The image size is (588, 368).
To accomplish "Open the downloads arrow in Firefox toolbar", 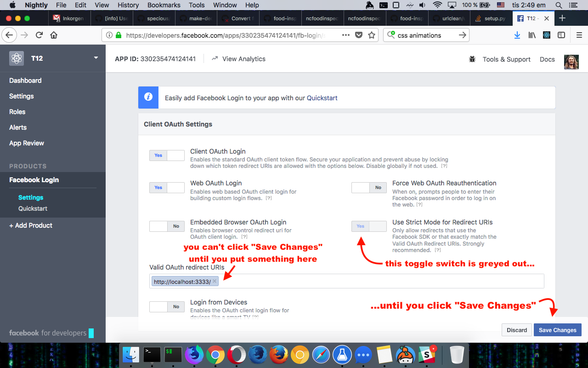I will pos(517,35).
